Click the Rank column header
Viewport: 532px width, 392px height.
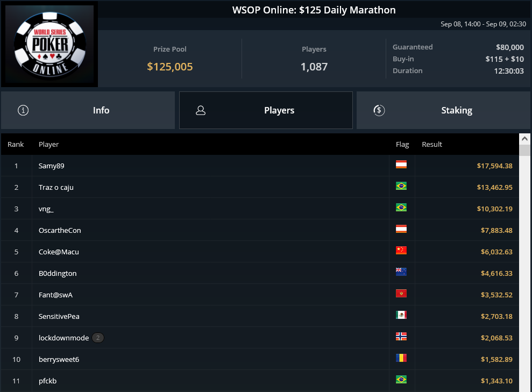[16, 144]
